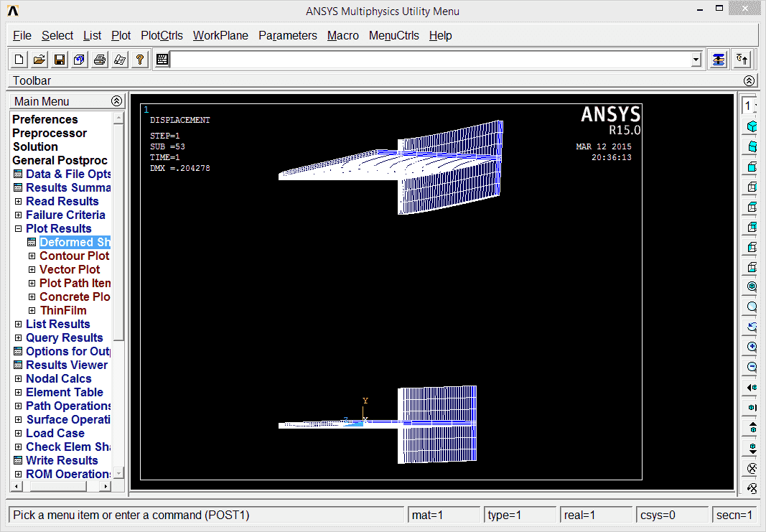
Task: Open the Select menu
Action: pyautogui.click(x=57, y=36)
